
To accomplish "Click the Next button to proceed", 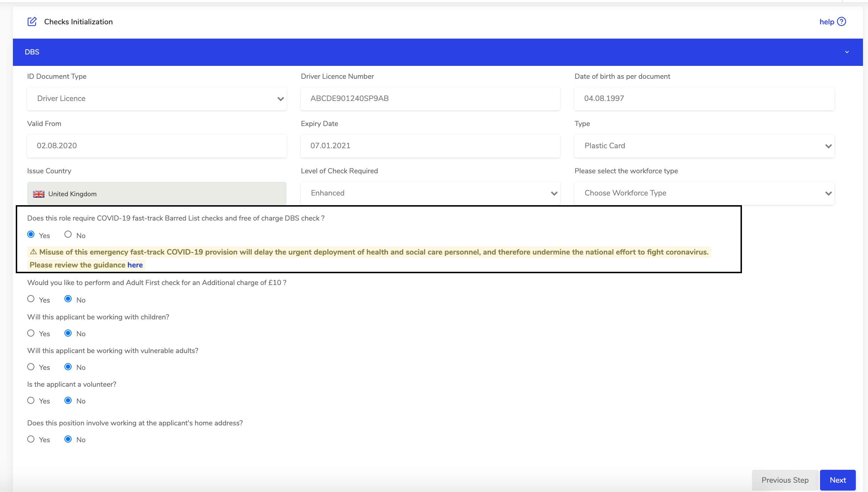I will (838, 480).
